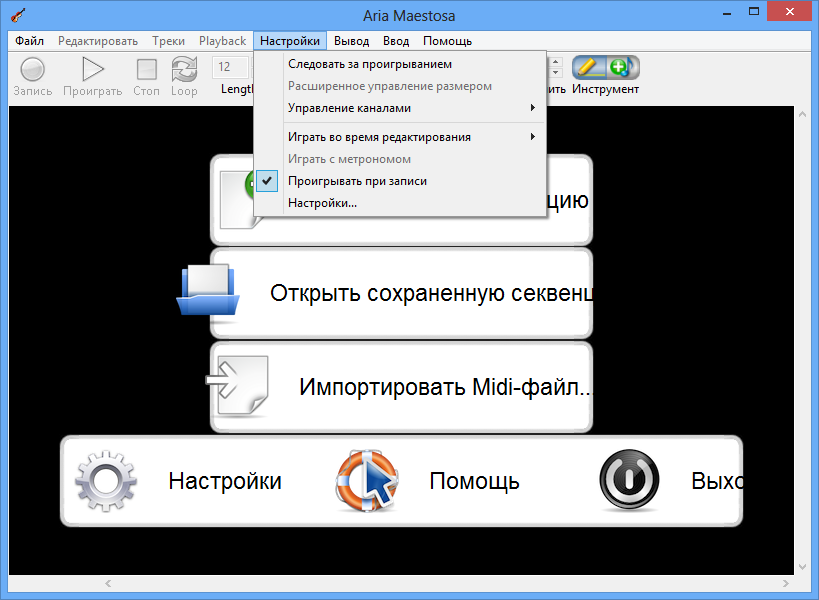Click the Выход text on the welcome screen

pos(717,481)
